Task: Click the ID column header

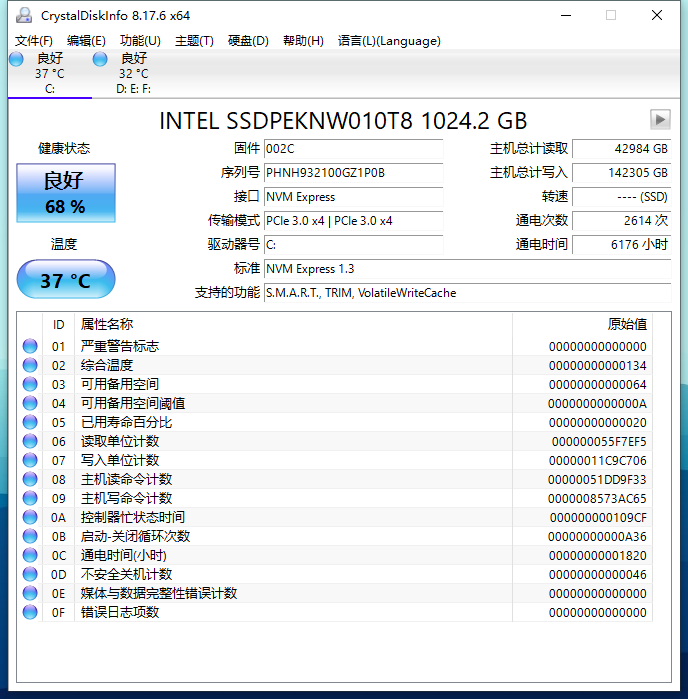Action: [58, 325]
